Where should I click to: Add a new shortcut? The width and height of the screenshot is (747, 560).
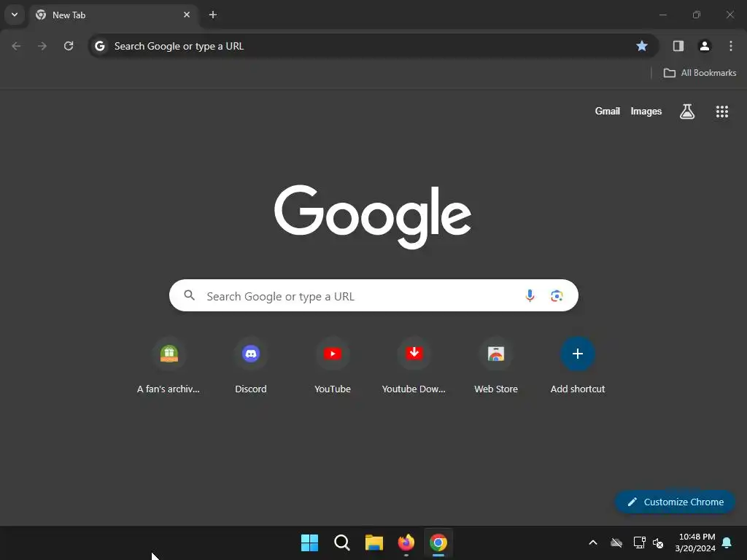coord(578,366)
